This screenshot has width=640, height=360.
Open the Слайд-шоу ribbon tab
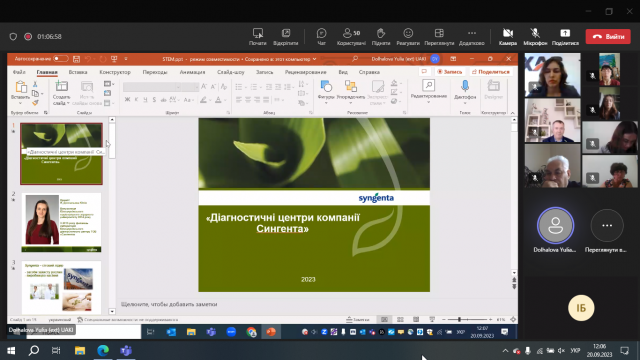[231, 72]
